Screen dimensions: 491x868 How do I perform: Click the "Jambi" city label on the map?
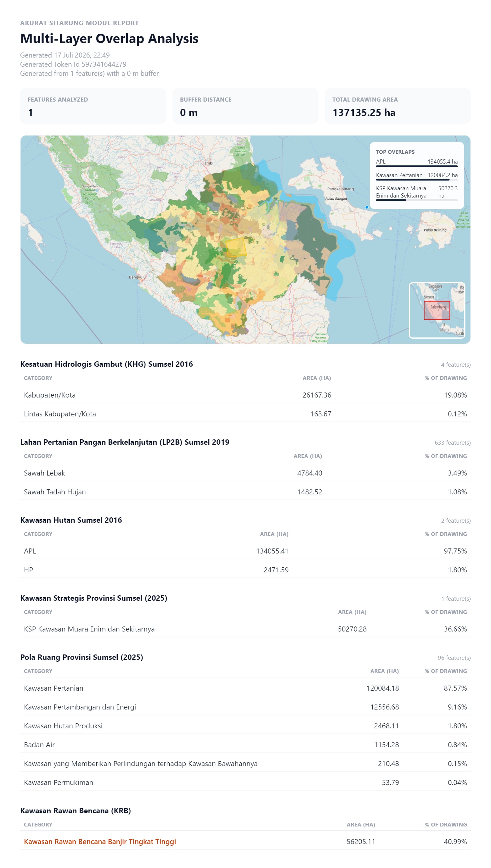point(208,163)
